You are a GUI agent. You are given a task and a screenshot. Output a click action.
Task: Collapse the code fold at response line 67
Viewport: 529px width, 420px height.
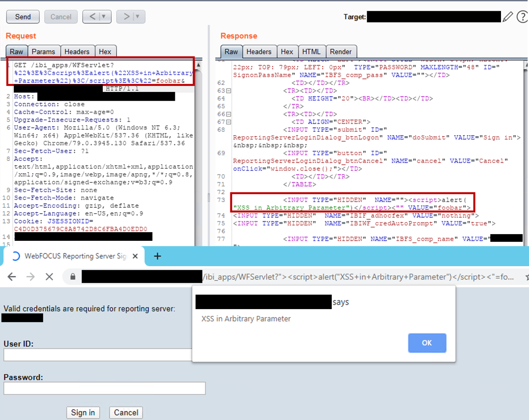[229, 122]
